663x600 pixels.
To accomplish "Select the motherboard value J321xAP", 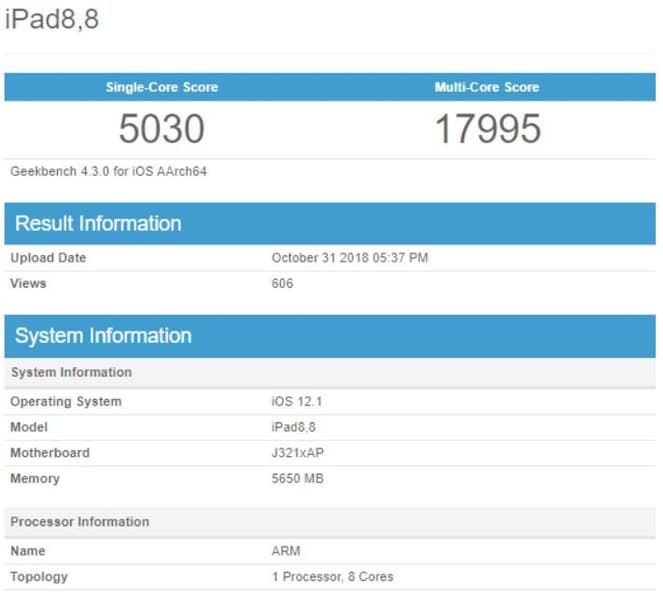I will [x=298, y=453].
